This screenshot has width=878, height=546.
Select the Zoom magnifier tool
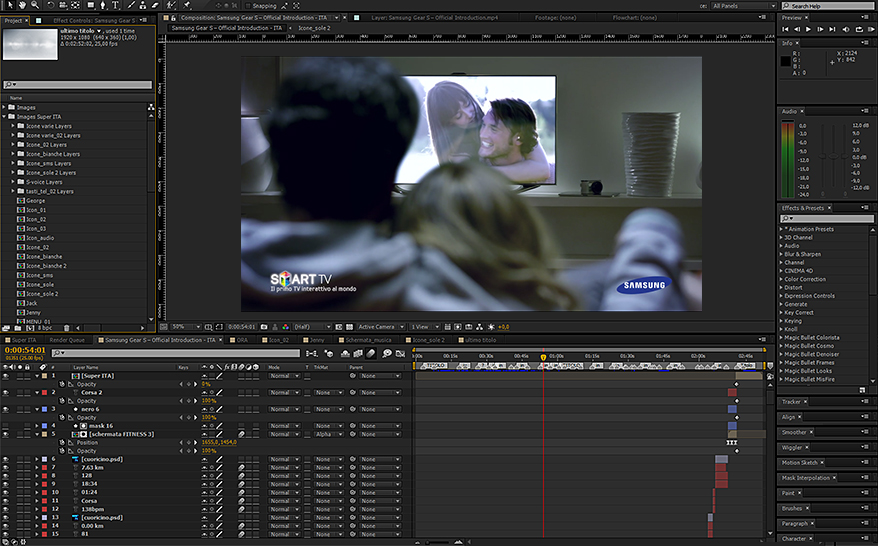tap(35, 5)
